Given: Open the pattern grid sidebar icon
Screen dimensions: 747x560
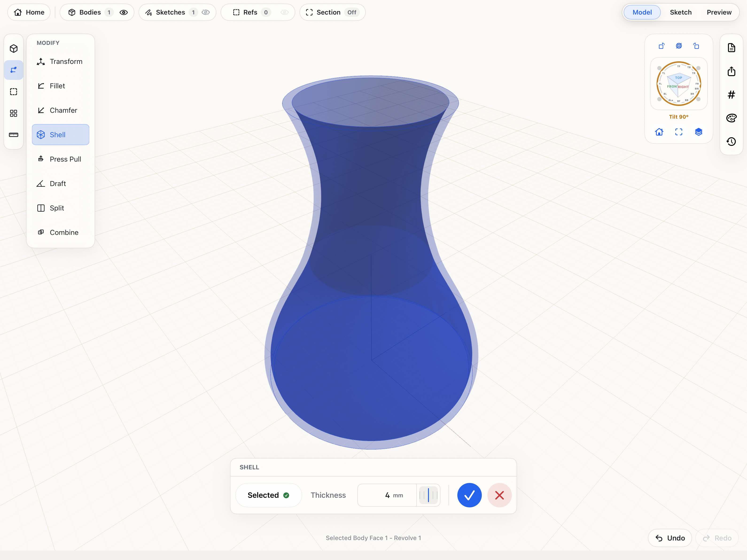Looking at the screenshot, I should [14, 113].
